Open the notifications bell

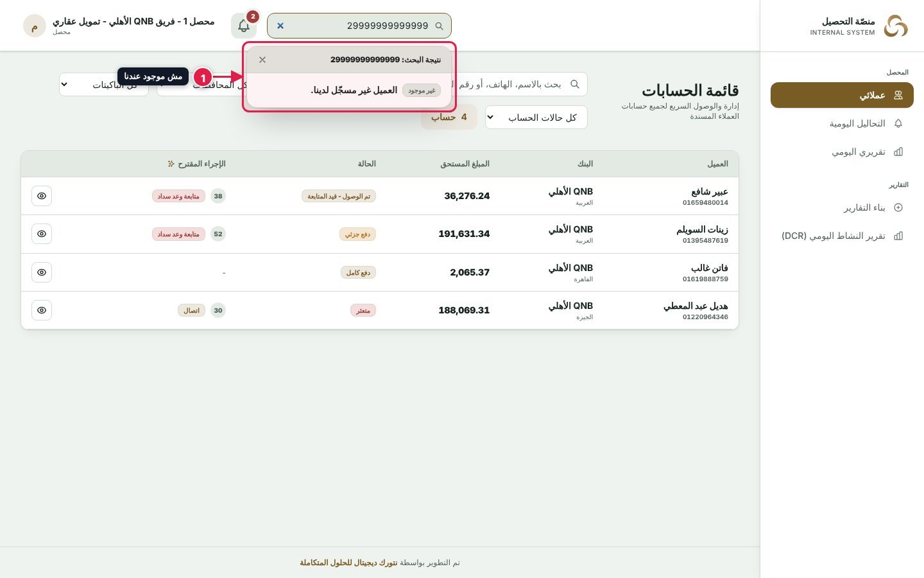tap(244, 26)
